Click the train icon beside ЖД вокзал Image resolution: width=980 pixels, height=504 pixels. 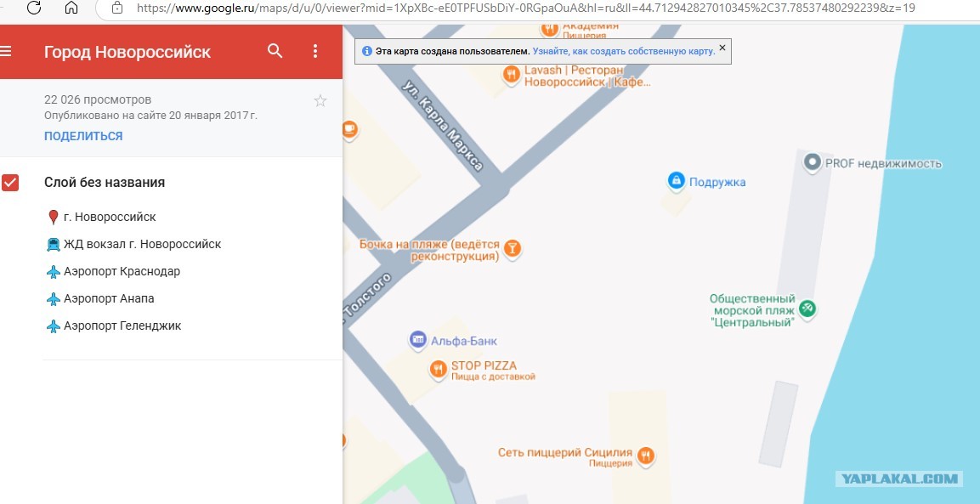tap(54, 245)
